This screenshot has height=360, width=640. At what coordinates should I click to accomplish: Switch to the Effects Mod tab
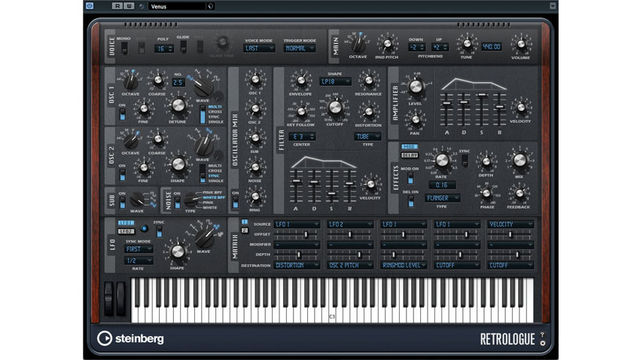(x=409, y=147)
